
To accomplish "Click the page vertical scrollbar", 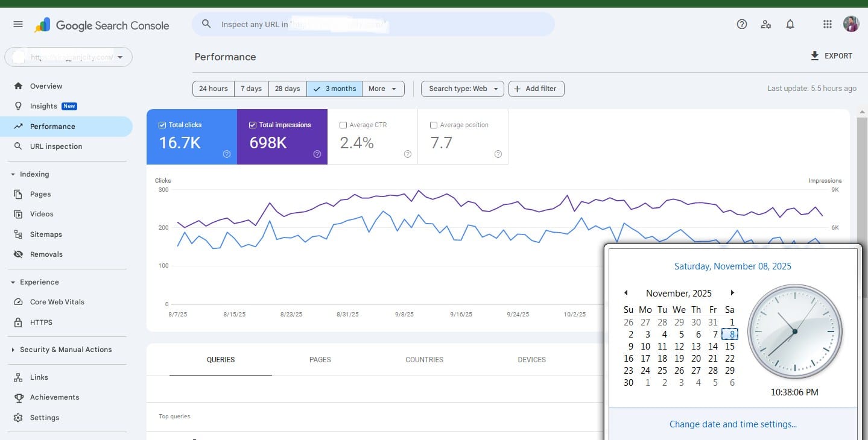I will click(861, 181).
